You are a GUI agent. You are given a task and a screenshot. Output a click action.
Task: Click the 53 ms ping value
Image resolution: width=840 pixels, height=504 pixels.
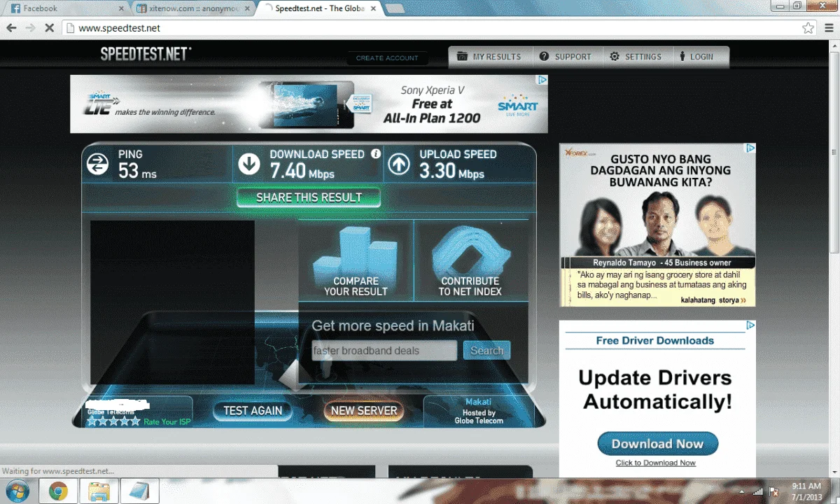coord(137,170)
